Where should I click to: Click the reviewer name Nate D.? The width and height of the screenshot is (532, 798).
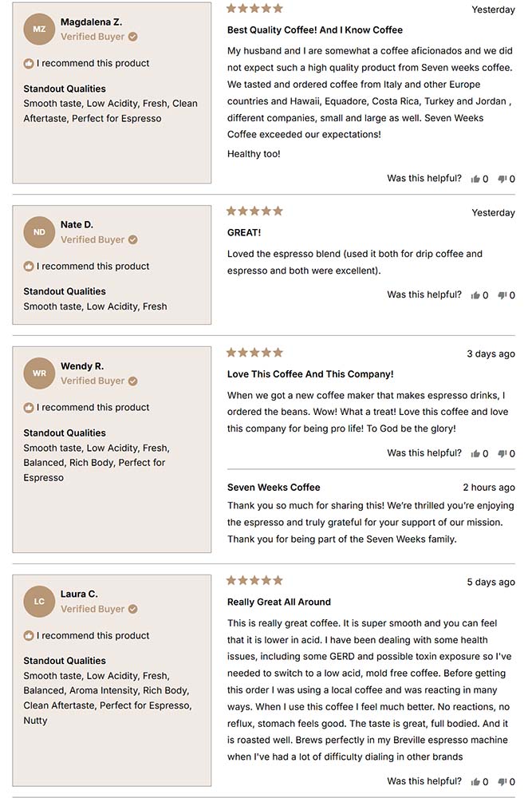pos(77,225)
